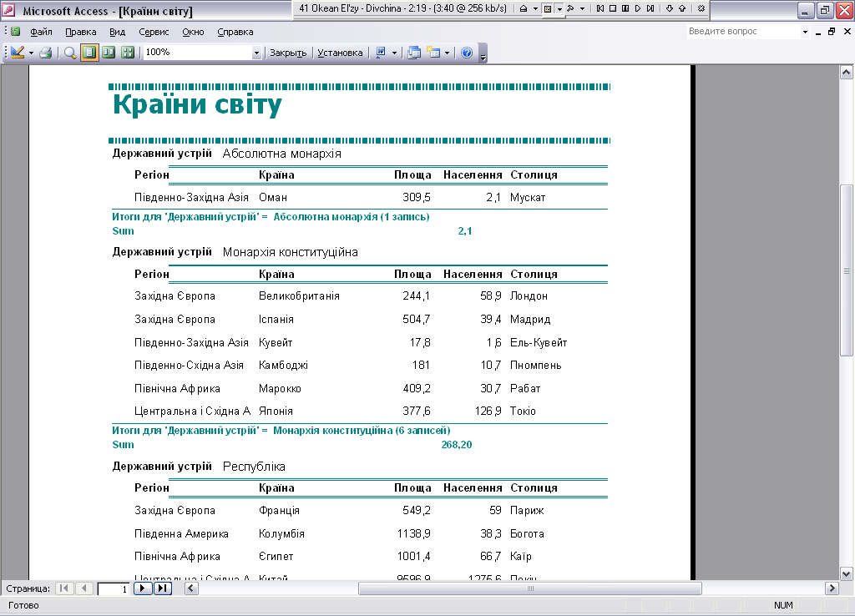The image size is (855, 616).
Task: Stop playback in the player bar
Action: click(613, 8)
